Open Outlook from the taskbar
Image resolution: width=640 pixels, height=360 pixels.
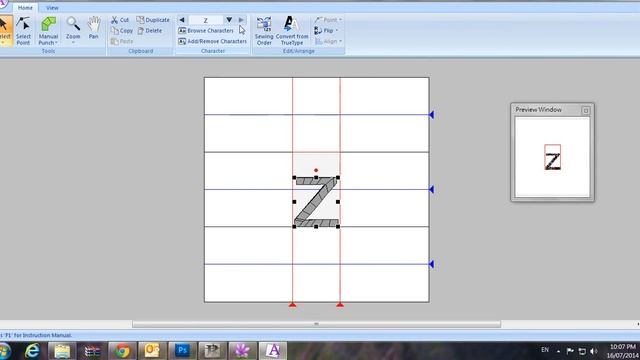(152, 351)
